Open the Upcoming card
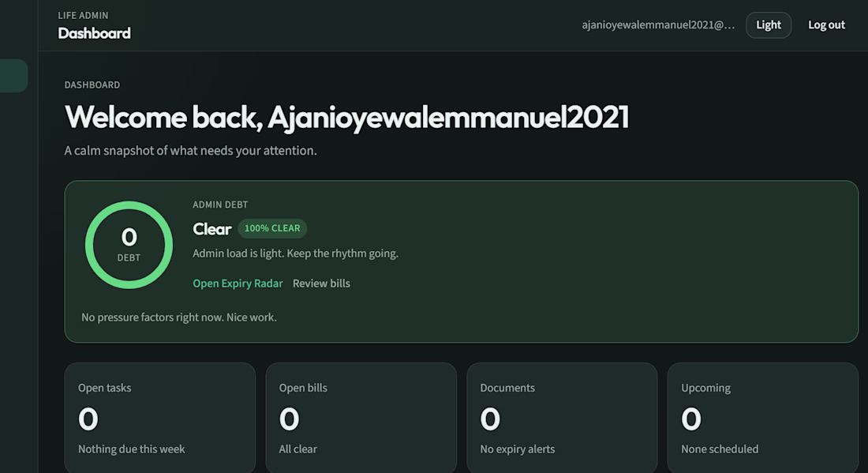The height and width of the screenshot is (473, 868). click(x=763, y=418)
